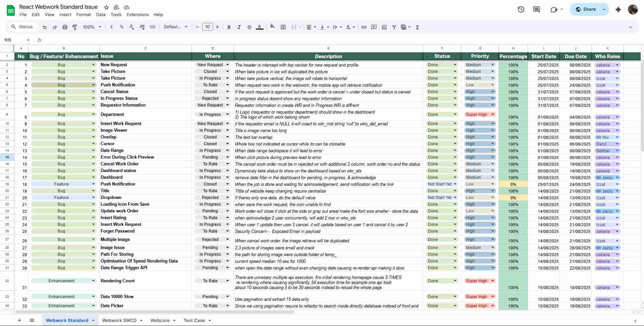Open the comments icon in header

click(x=536, y=9)
